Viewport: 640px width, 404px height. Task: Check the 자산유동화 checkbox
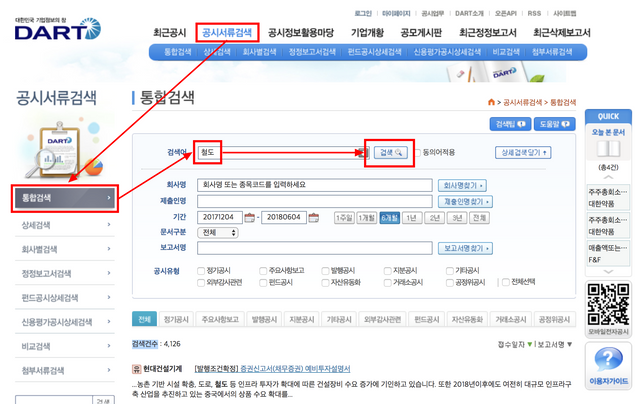(x=325, y=283)
